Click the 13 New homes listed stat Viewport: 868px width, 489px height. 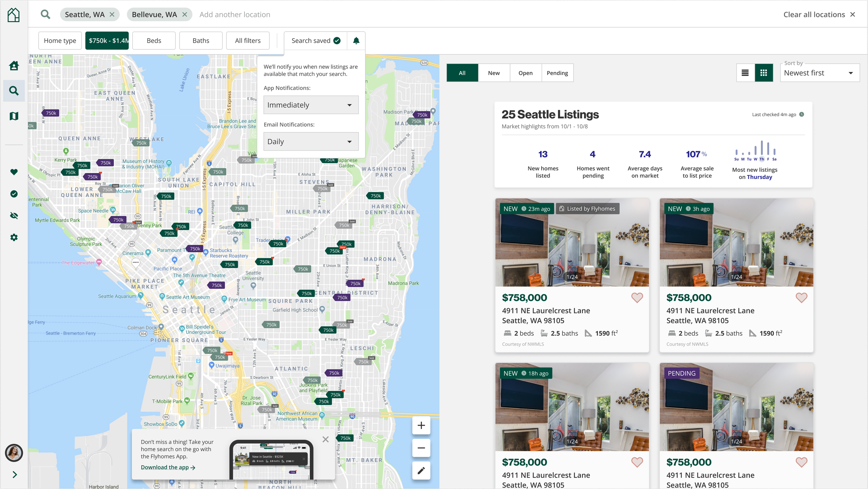[543, 164]
